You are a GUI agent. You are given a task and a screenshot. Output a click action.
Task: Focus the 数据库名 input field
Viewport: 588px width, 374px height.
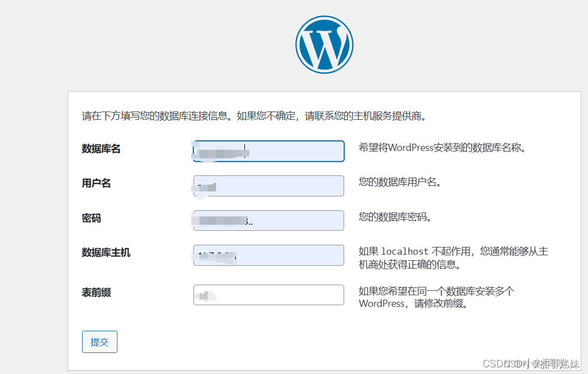pyautogui.click(x=268, y=151)
